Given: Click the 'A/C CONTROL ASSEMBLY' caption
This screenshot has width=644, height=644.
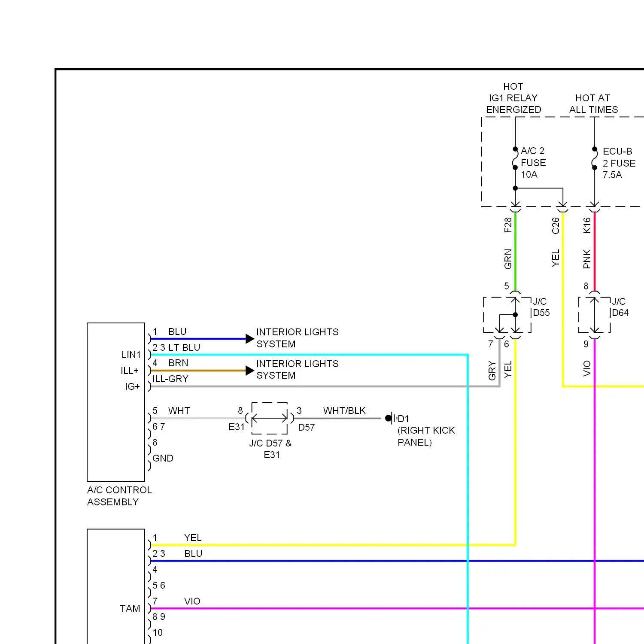Looking at the screenshot, I should point(119,496).
